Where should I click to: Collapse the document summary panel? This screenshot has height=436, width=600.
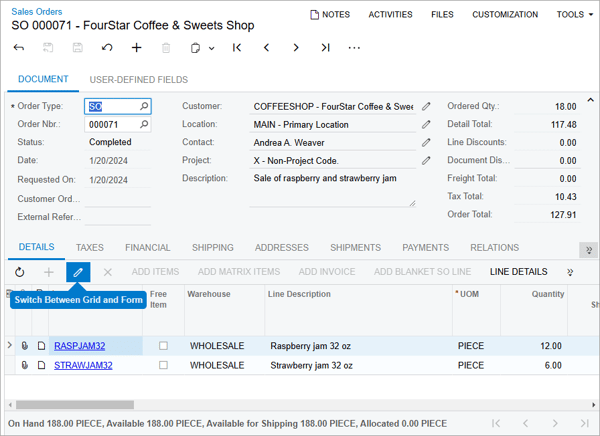pos(590,100)
